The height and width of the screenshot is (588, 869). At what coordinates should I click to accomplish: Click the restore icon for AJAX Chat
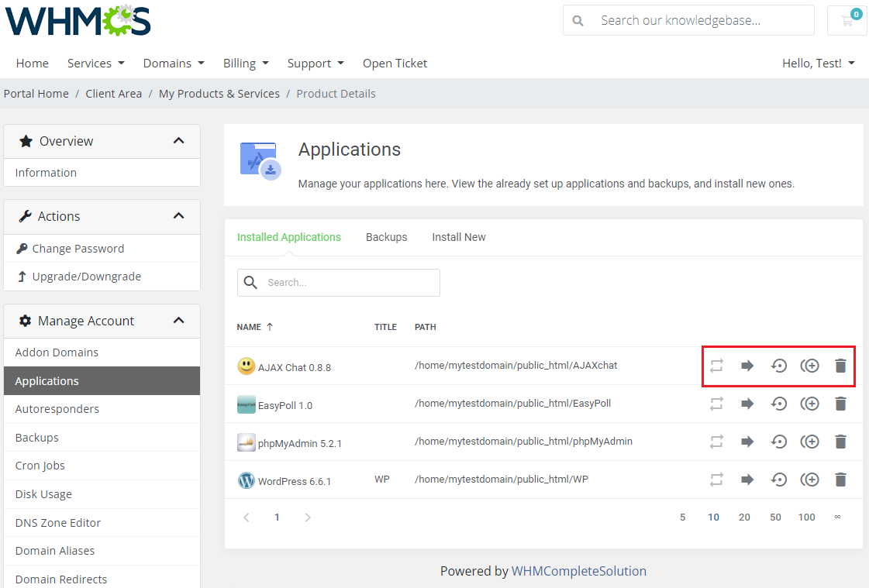pyautogui.click(x=778, y=366)
